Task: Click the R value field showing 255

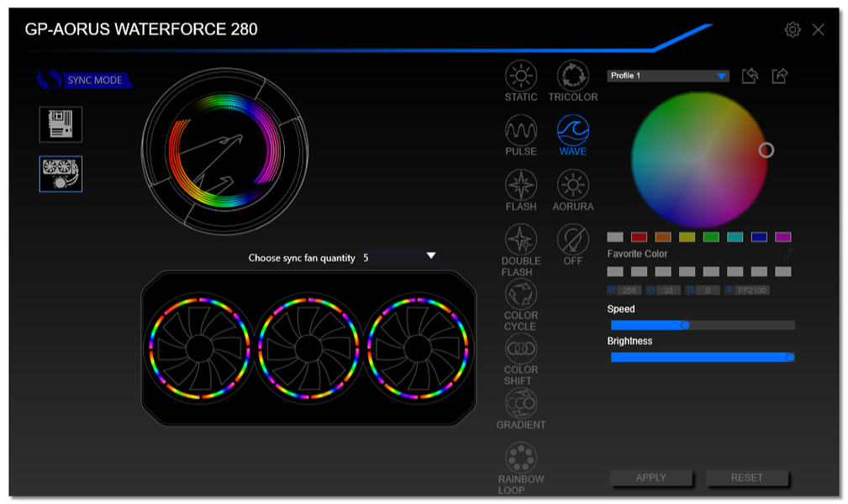Action: tap(629, 291)
